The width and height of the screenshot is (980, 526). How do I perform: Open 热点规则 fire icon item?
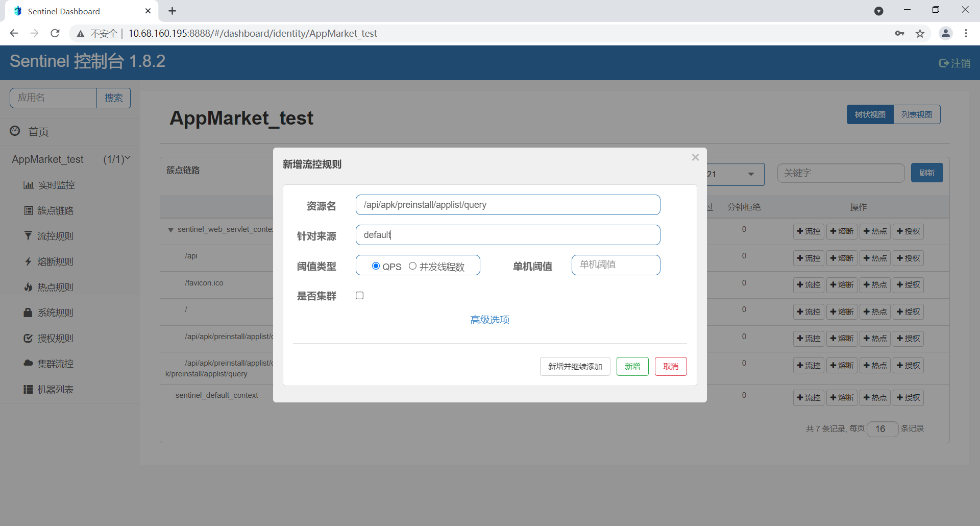coord(49,287)
